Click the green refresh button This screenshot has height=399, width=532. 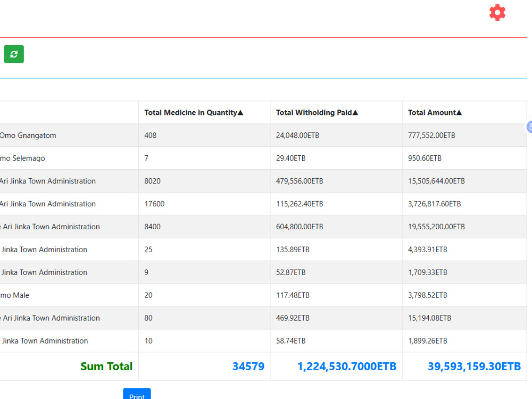click(x=14, y=54)
